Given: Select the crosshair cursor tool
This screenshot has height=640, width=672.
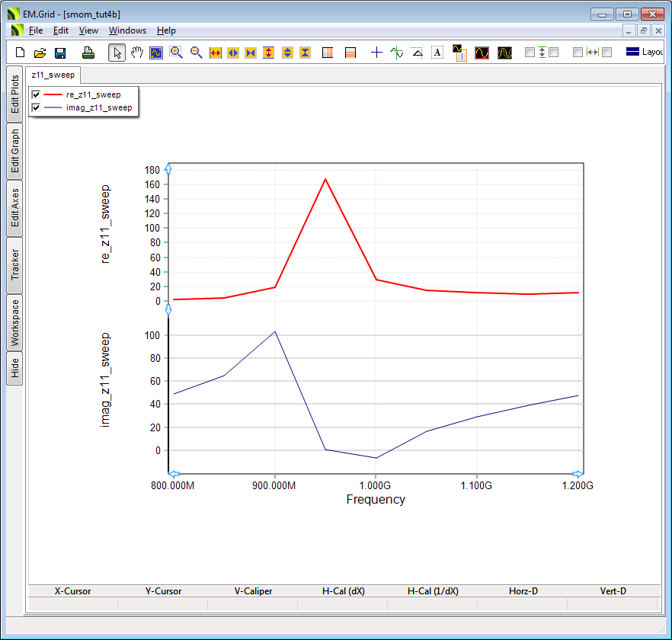Looking at the screenshot, I should (376, 53).
